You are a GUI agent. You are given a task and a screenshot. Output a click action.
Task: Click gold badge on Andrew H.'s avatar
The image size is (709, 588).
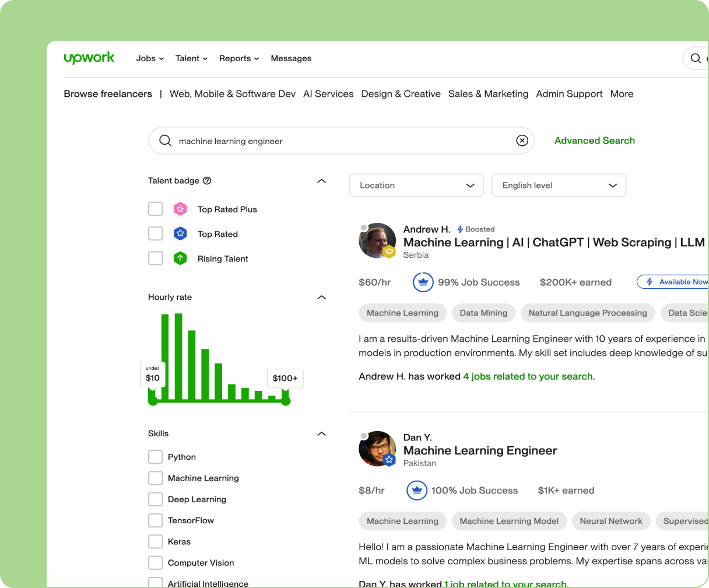tap(390, 252)
